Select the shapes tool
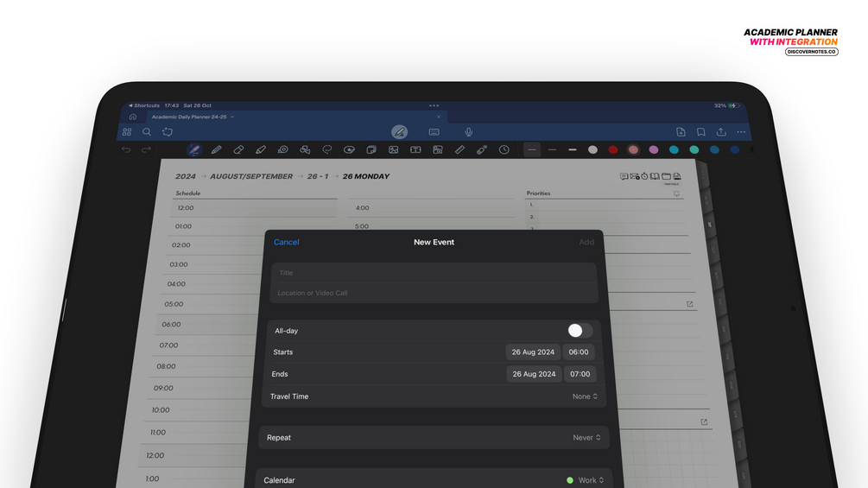 click(x=305, y=149)
